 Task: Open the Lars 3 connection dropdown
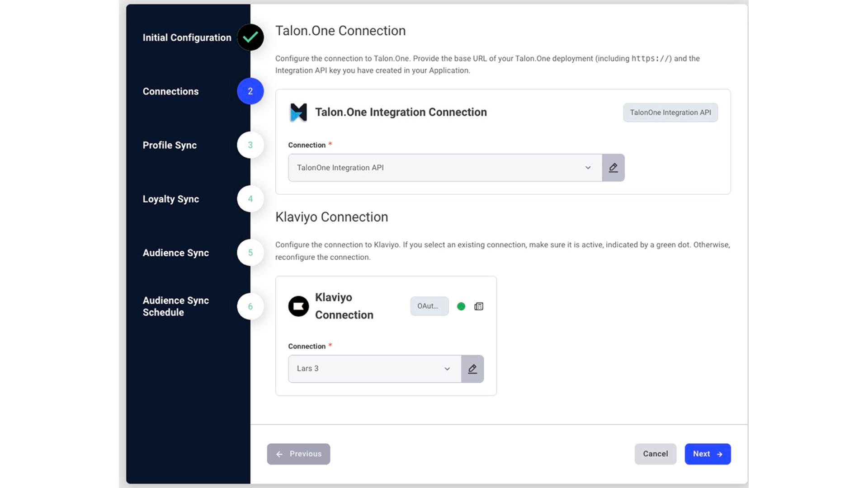tap(374, 369)
